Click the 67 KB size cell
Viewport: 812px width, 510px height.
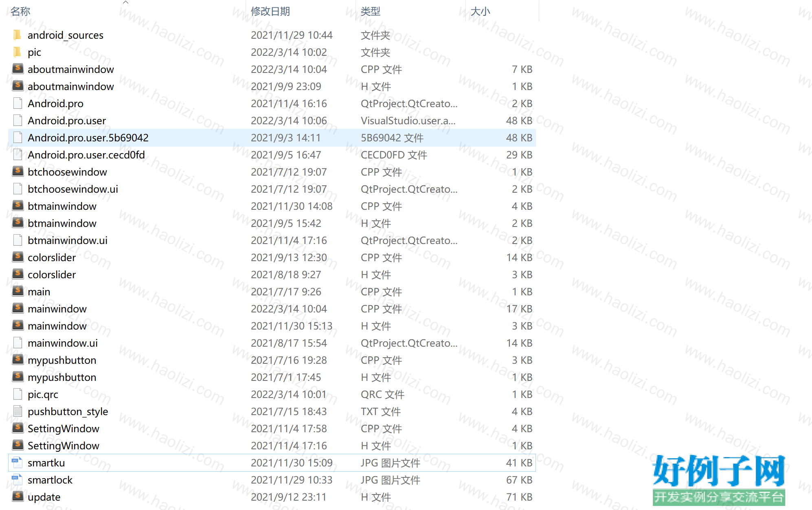coord(519,480)
